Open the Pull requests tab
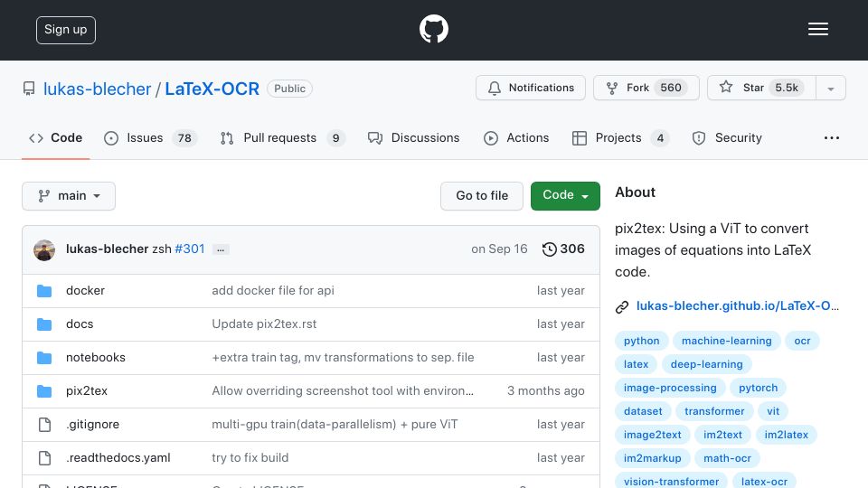 click(282, 137)
